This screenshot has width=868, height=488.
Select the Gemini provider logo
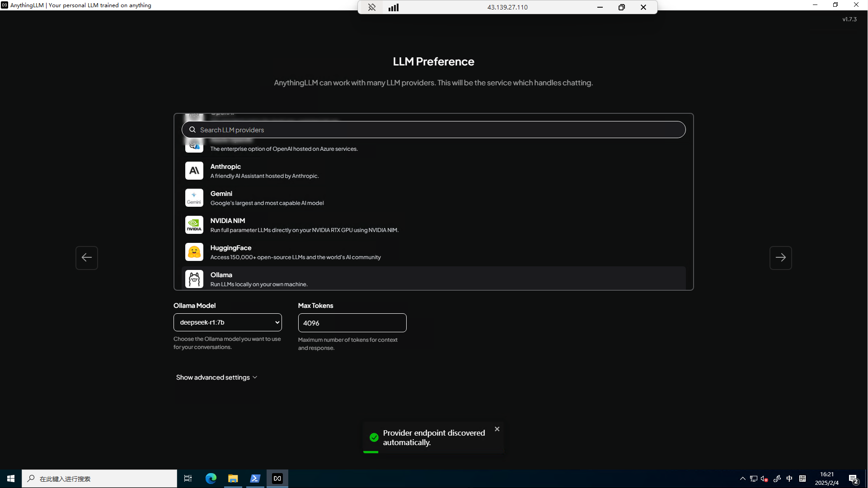pos(194,198)
